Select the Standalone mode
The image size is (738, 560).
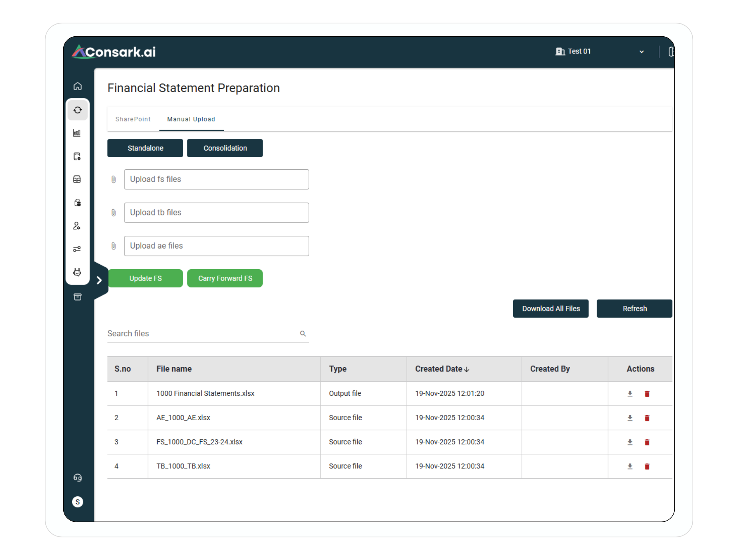click(145, 148)
